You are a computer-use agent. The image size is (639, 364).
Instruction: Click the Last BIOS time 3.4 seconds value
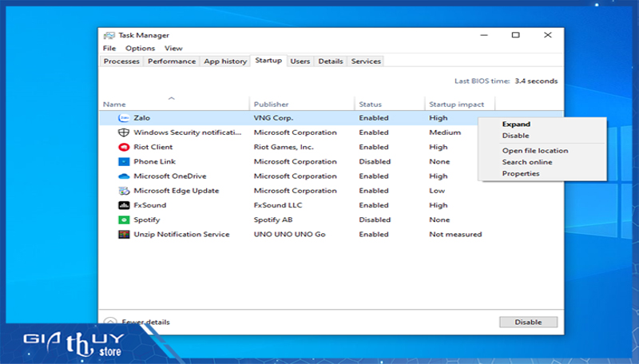(x=536, y=81)
